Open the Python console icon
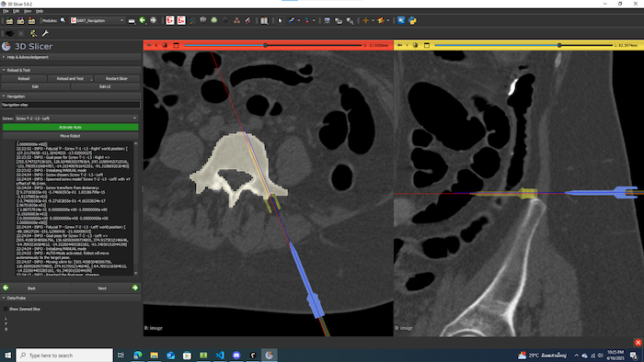644x362 pixels. coord(412,20)
